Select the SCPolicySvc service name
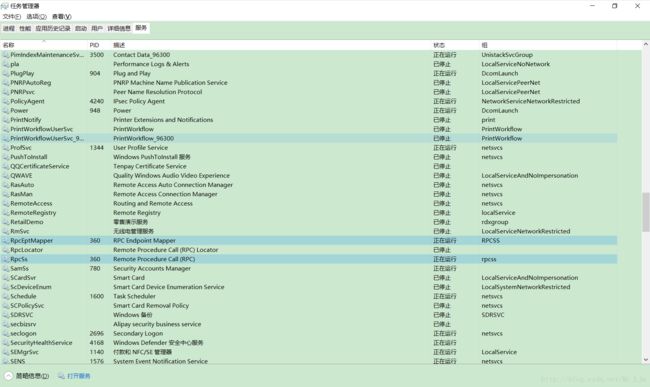 point(27,306)
